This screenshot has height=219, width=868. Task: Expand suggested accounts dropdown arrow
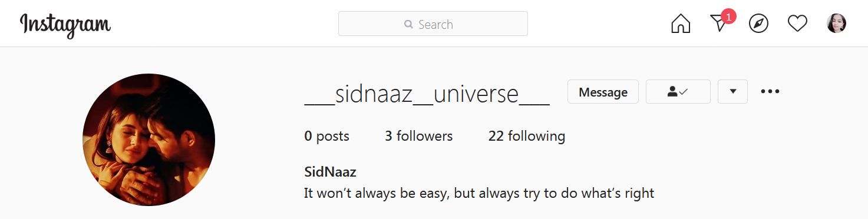coord(733,92)
